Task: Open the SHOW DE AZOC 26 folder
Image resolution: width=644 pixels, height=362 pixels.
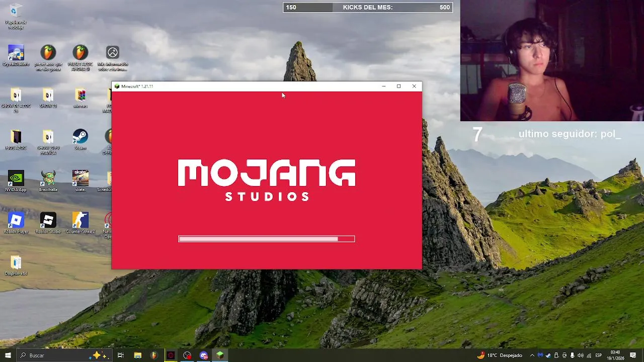Action: coord(16,100)
